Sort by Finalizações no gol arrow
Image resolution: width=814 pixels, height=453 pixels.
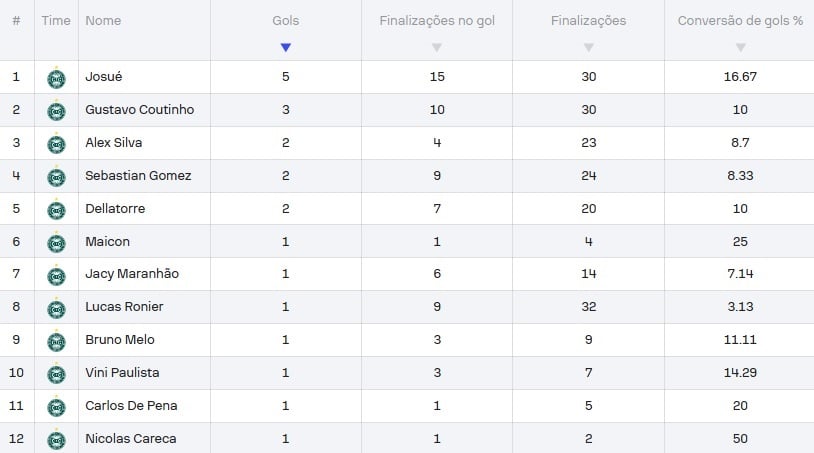coord(437,47)
